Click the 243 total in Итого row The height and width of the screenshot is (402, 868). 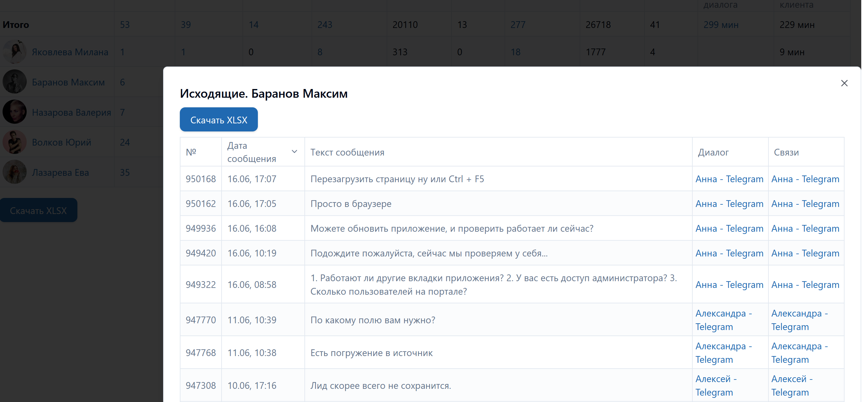[324, 25]
